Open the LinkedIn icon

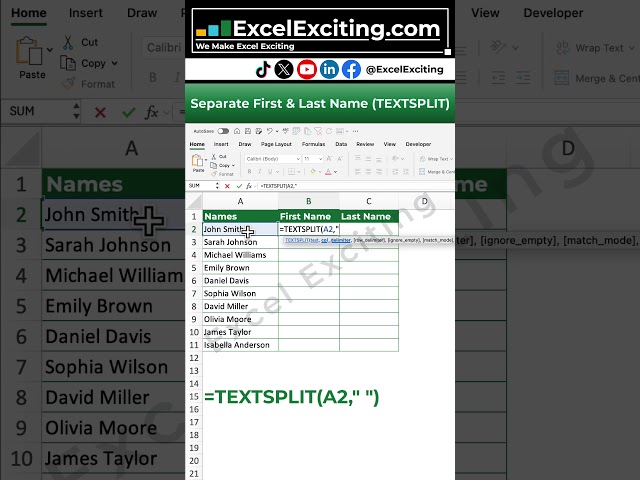click(329, 69)
